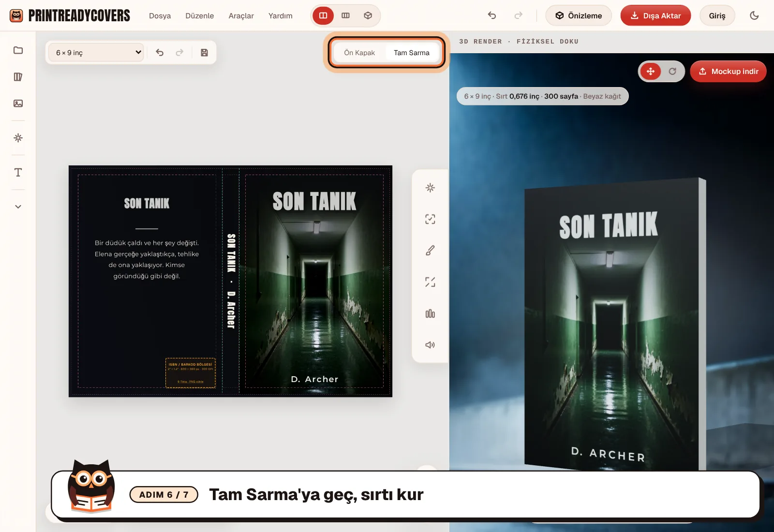The width and height of the screenshot is (774, 532).
Task: Click the expand arrows icon in the tool strip
Action: [x=430, y=282]
